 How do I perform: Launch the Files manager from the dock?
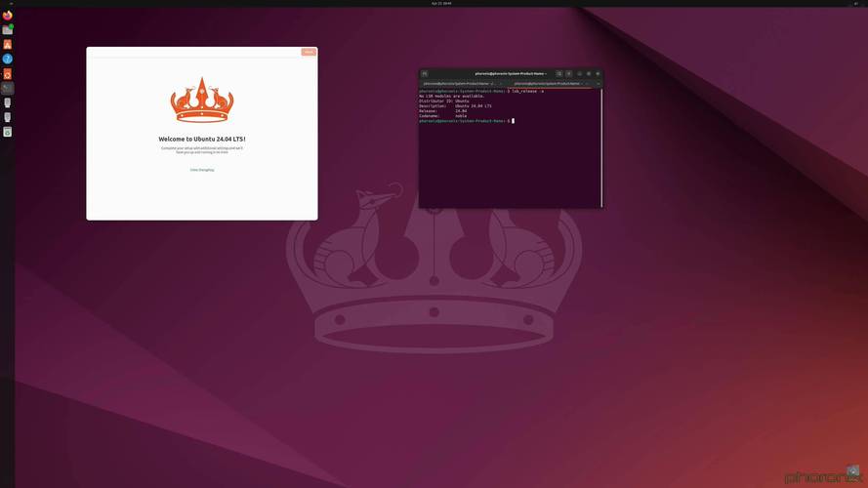click(8, 30)
